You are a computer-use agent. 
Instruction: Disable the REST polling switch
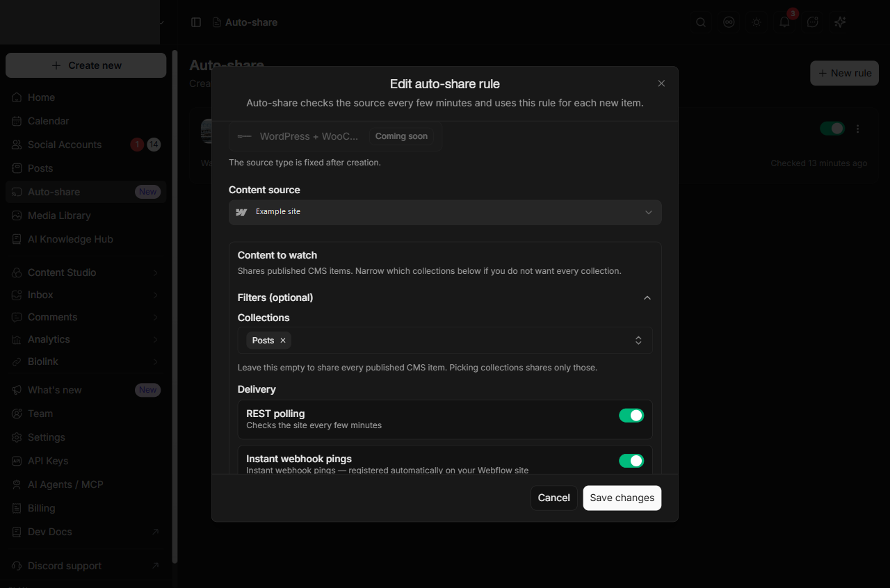click(x=631, y=415)
